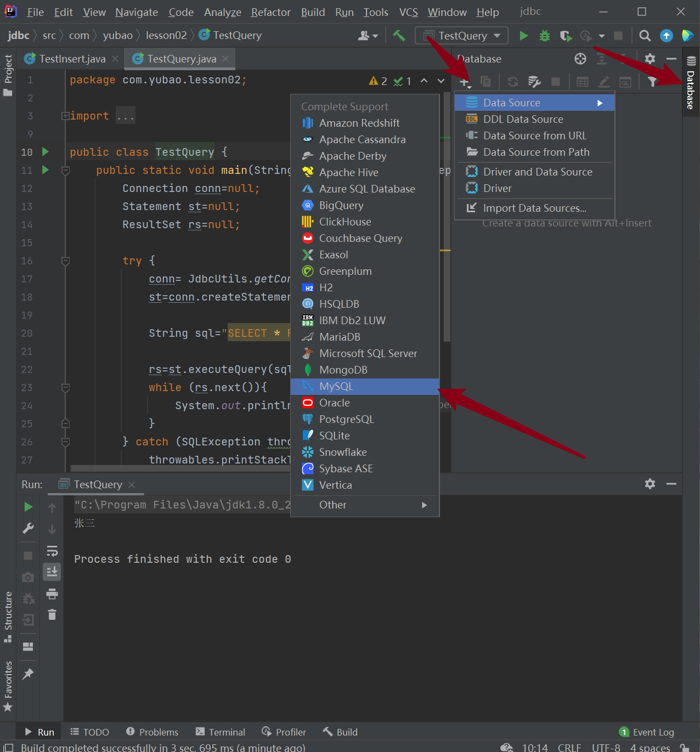Click the wrench icon in Run panel
This screenshot has width=700, height=752.
(28, 528)
